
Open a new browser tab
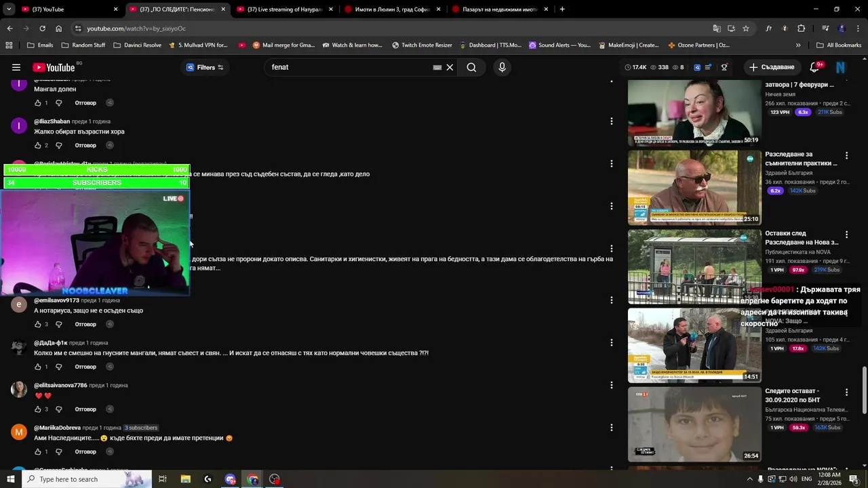pos(562,9)
